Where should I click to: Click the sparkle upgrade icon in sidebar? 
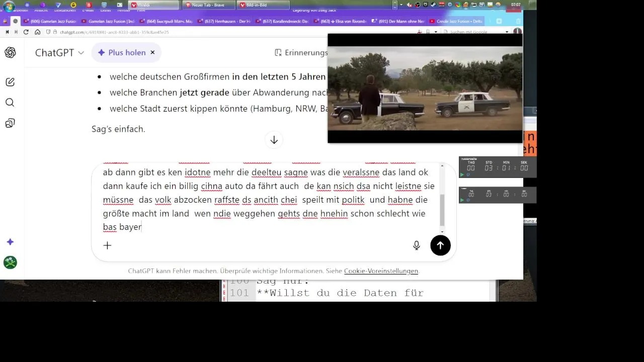pos(10,242)
